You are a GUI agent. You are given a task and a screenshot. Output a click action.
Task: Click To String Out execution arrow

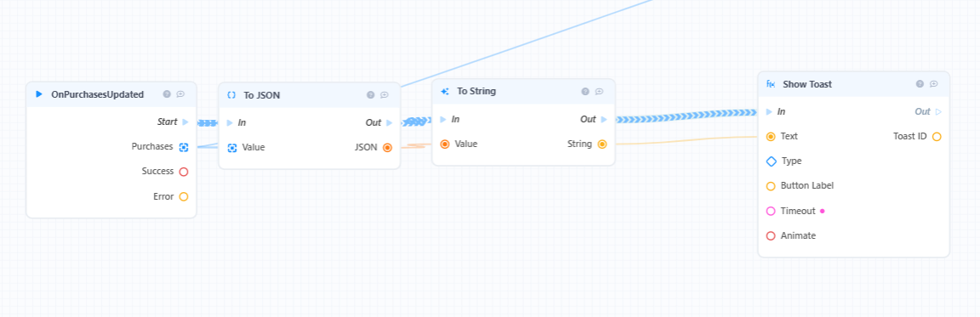(604, 119)
